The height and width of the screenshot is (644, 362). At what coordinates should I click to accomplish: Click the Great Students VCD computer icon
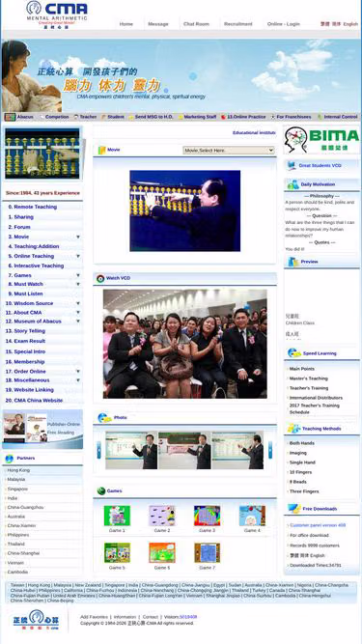(292, 165)
